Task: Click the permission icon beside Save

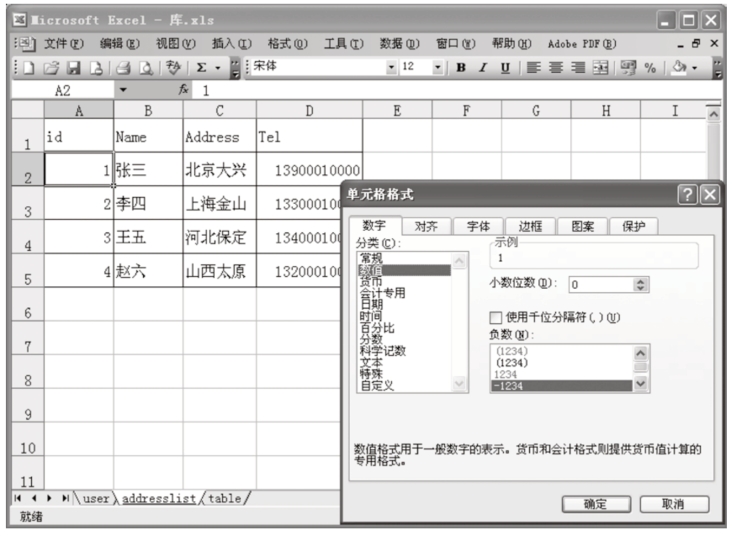Action: pos(96,68)
